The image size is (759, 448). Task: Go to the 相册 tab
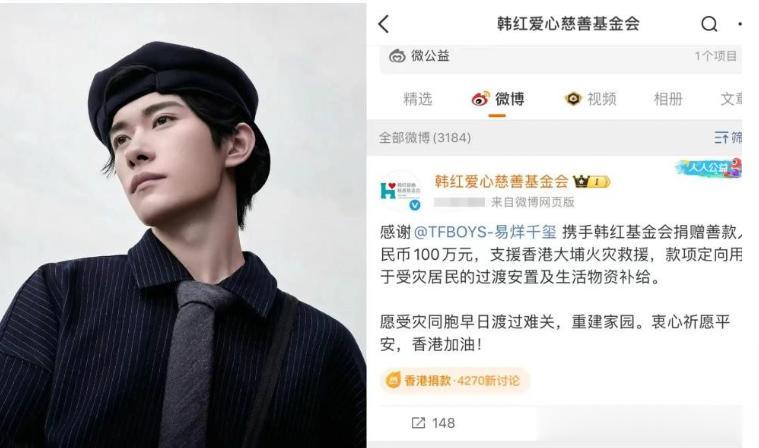click(668, 99)
